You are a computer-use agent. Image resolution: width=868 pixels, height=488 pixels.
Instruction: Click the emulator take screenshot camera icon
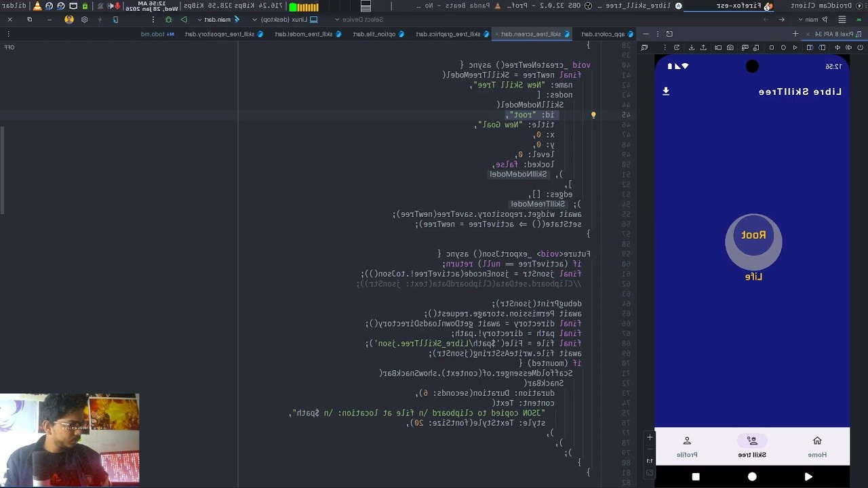click(730, 47)
